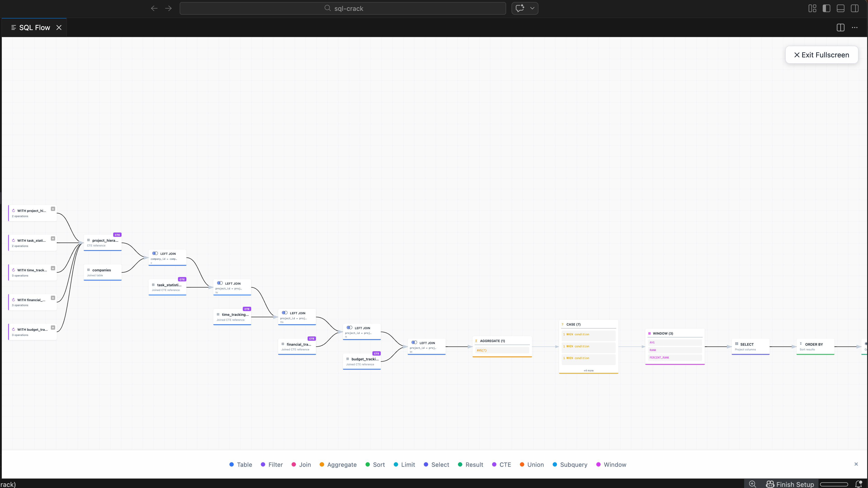This screenshot has height=488, width=868.
Task: Click the list icon next to SQL Flow title
Action: click(x=14, y=27)
